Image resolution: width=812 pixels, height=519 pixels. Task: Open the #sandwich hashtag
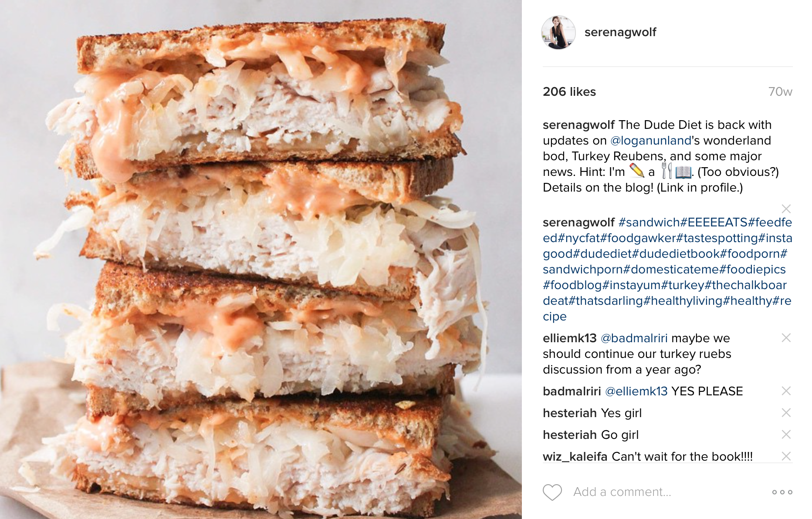point(649,222)
